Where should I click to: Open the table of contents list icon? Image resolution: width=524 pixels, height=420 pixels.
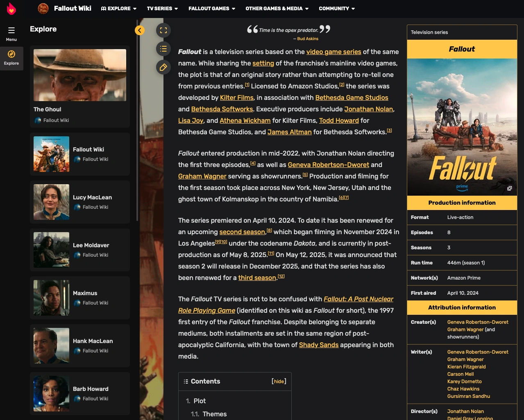[x=163, y=49]
